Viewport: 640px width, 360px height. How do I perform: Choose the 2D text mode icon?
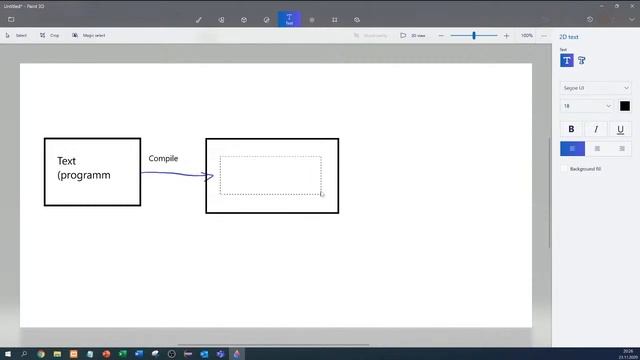pyautogui.click(x=567, y=60)
